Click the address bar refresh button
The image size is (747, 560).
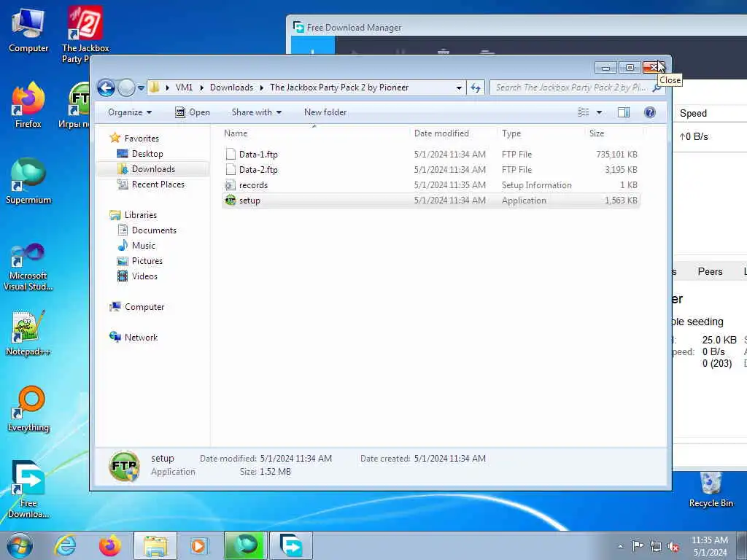(x=476, y=87)
